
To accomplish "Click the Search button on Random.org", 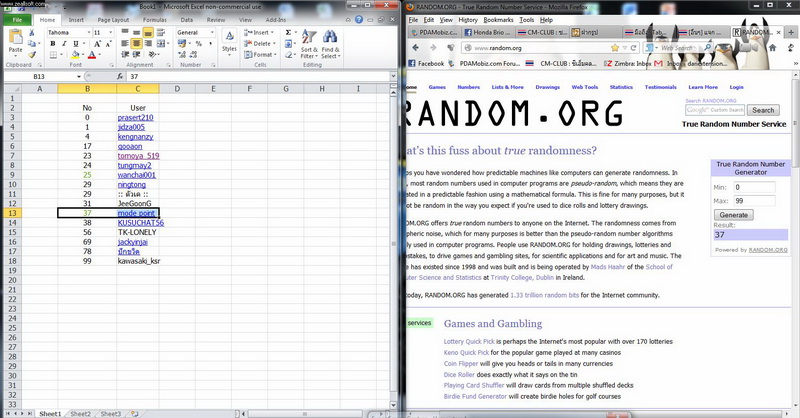I will coord(763,110).
